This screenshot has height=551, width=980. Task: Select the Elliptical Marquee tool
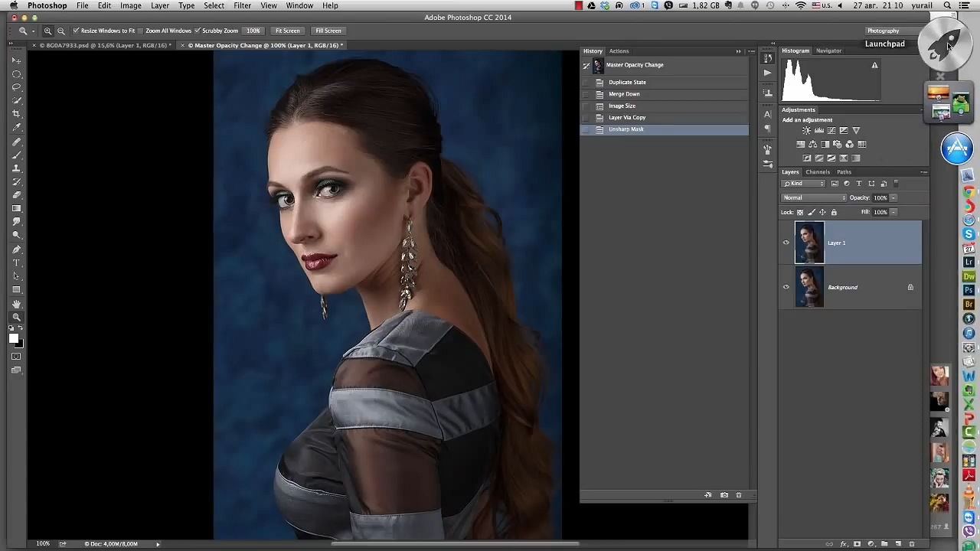point(16,73)
